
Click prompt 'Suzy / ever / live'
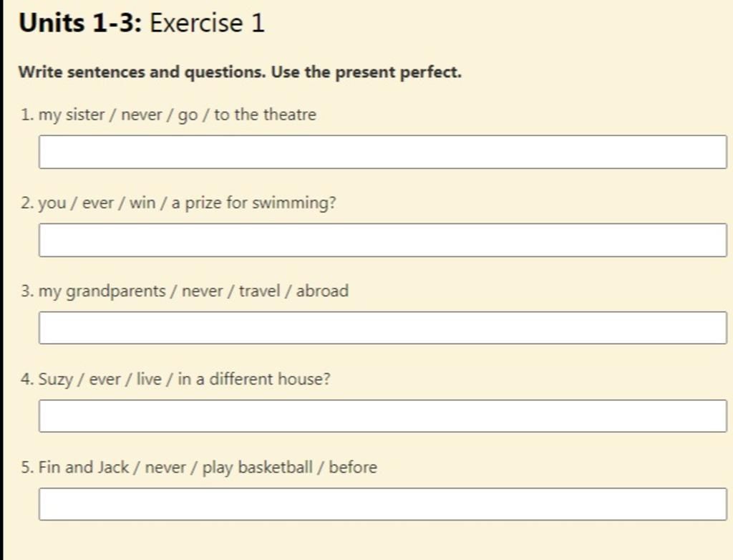click(99, 380)
